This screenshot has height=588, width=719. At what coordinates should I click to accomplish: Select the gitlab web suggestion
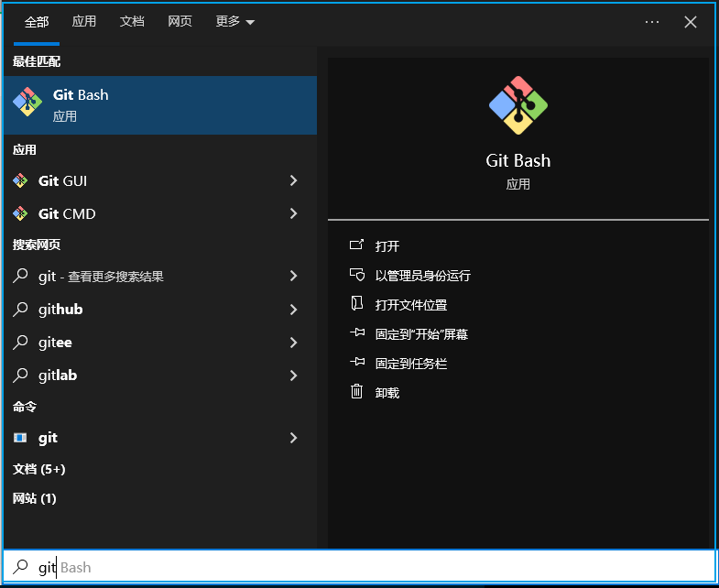[58, 376]
